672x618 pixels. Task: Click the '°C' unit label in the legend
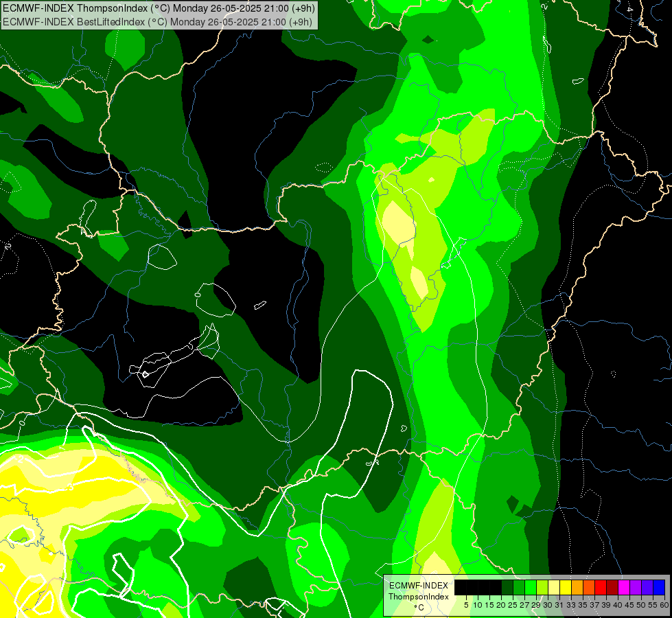point(419,608)
